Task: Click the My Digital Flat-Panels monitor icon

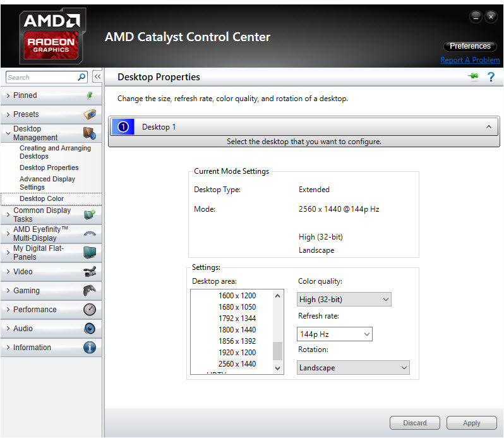Action: coord(90,252)
